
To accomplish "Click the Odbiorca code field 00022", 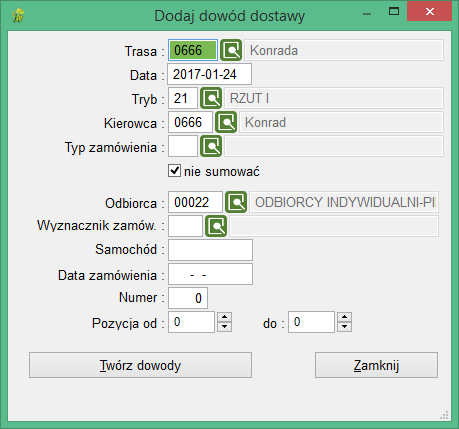I will pyautogui.click(x=195, y=202).
